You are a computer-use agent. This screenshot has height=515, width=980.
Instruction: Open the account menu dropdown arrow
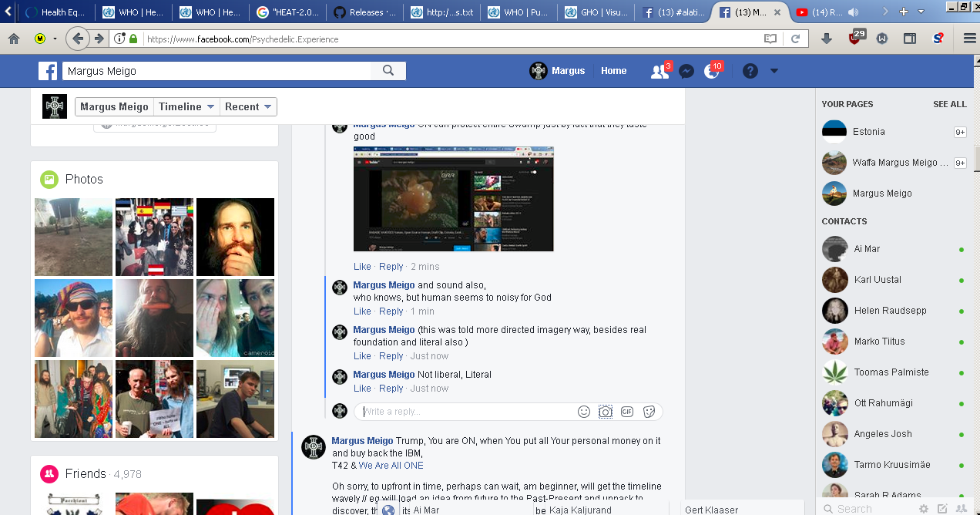(774, 71)
